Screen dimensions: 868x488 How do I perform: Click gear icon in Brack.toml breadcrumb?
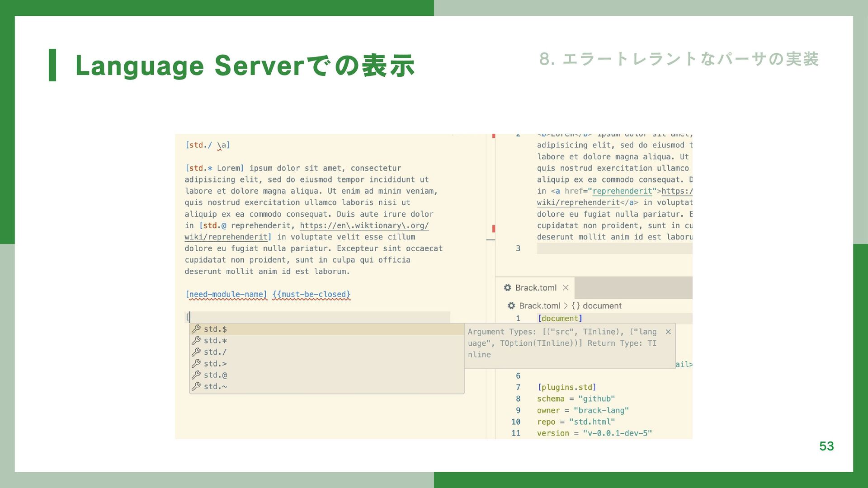(x=511, y=306)
